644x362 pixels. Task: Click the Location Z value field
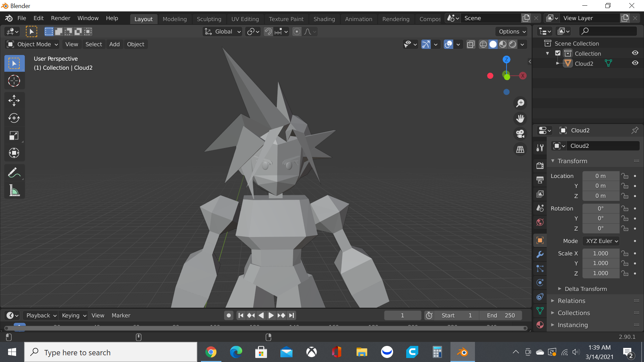(x=601, y=196)
